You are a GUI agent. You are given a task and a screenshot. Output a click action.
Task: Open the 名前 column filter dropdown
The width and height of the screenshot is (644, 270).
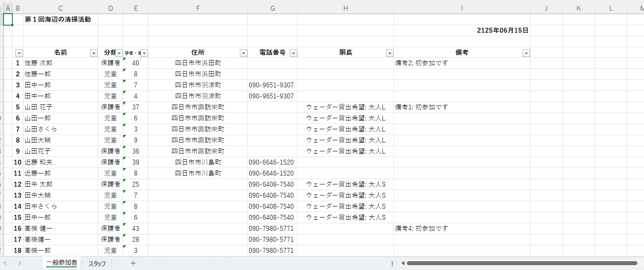[x=94, y=53]
